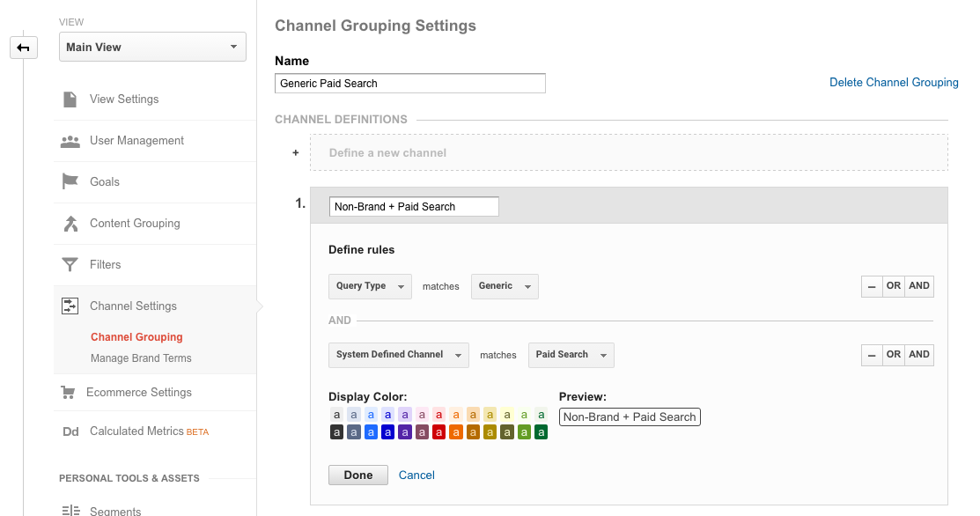The image size is (980, 516).
Task: Click the Goals flag icon
Action: (70, 182)
